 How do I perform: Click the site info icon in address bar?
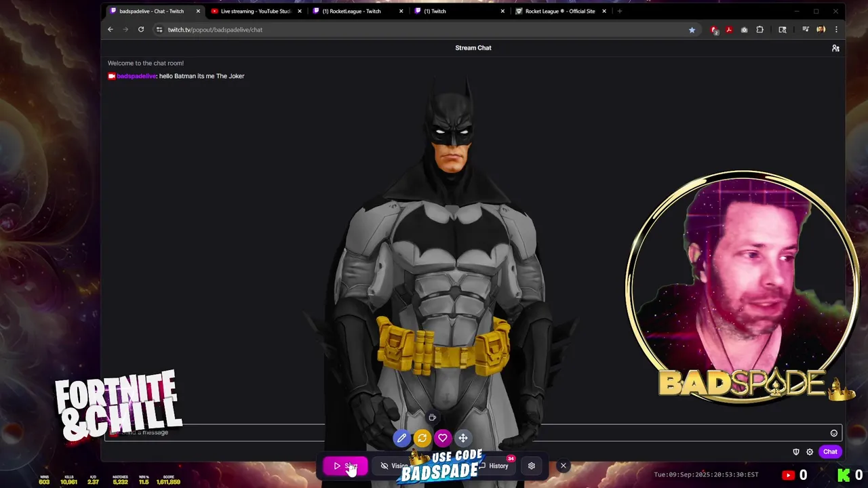(159, 30)
